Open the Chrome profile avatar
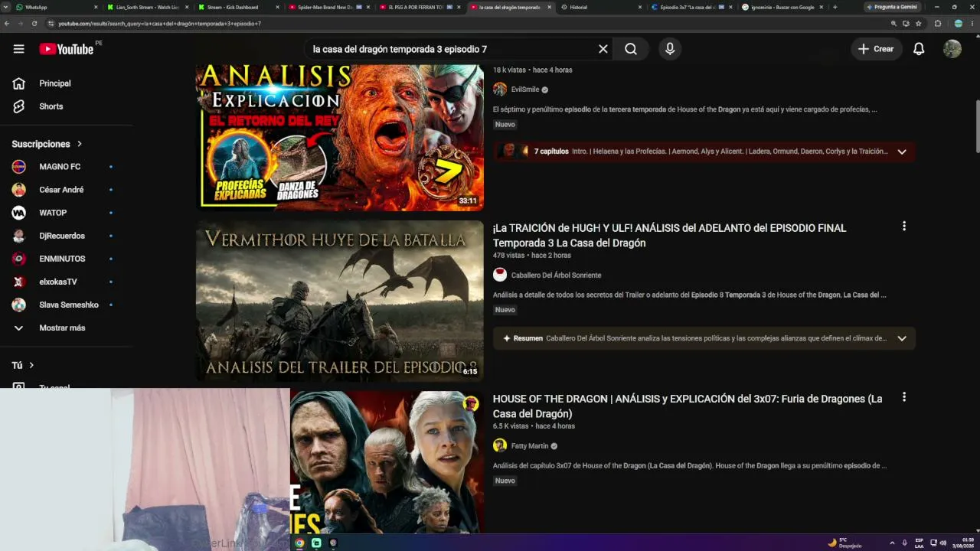 pos(958,24)
